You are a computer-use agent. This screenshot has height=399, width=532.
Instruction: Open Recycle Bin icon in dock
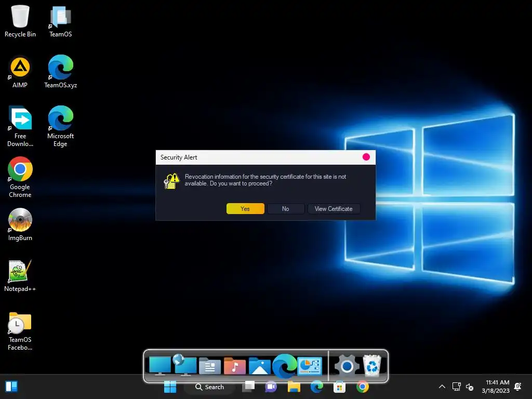coord(372,366)
